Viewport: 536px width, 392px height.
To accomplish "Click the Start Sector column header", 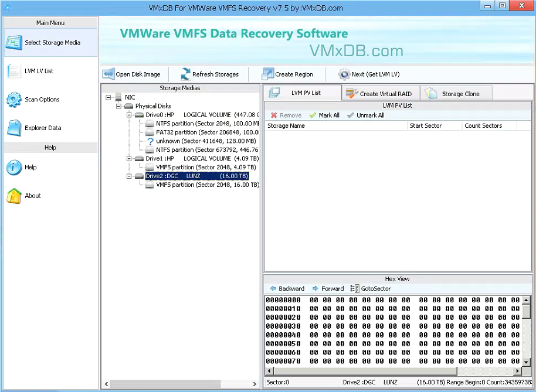I will (435, 125).
